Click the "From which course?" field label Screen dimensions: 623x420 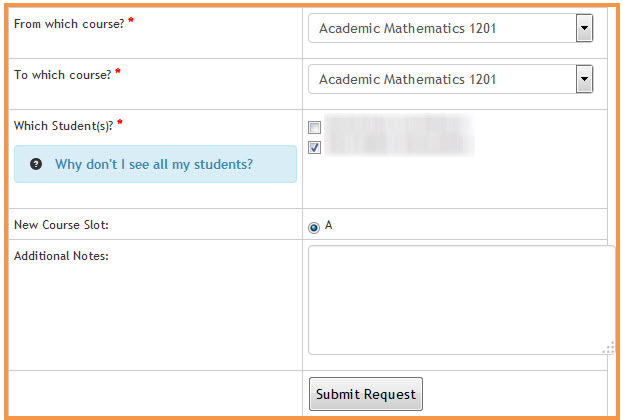pos(69,24)
